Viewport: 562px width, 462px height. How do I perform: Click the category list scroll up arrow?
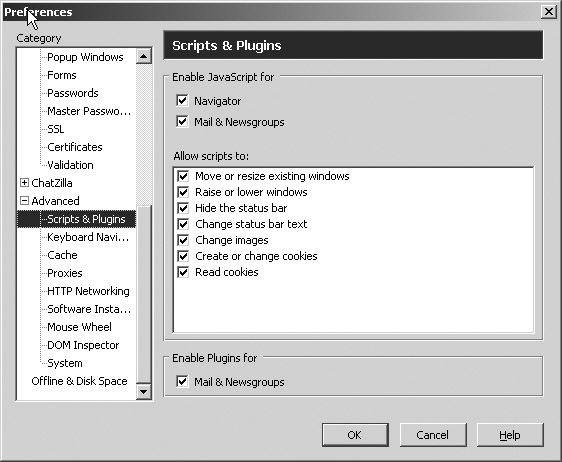144,56
